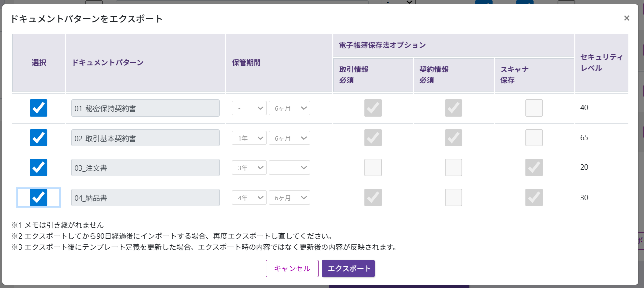Toggle selection checkbox for 03_注文書
This screenshot has width=644, height=288.
click(x=39, y=167)
